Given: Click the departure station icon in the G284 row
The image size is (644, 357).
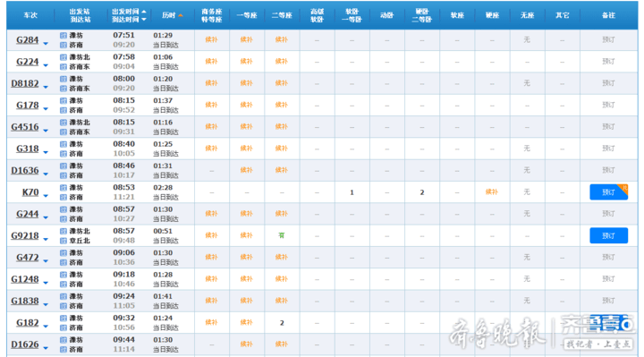Looking at the screenshot, I should coord(64,35).
